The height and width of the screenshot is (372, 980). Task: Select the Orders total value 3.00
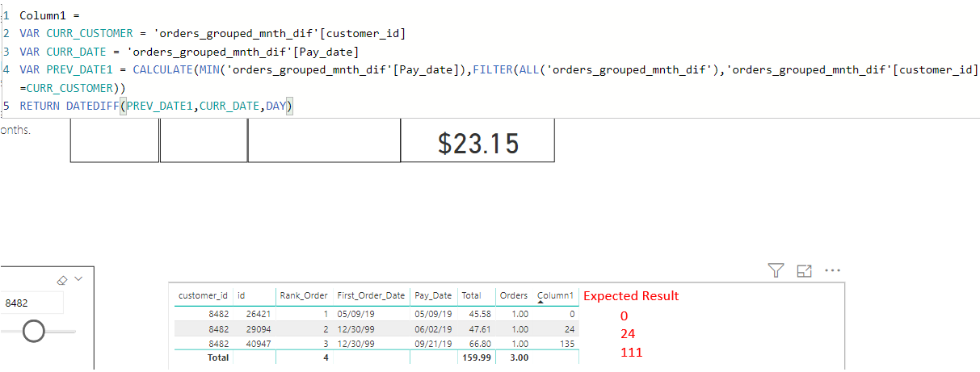coord(518,357)
